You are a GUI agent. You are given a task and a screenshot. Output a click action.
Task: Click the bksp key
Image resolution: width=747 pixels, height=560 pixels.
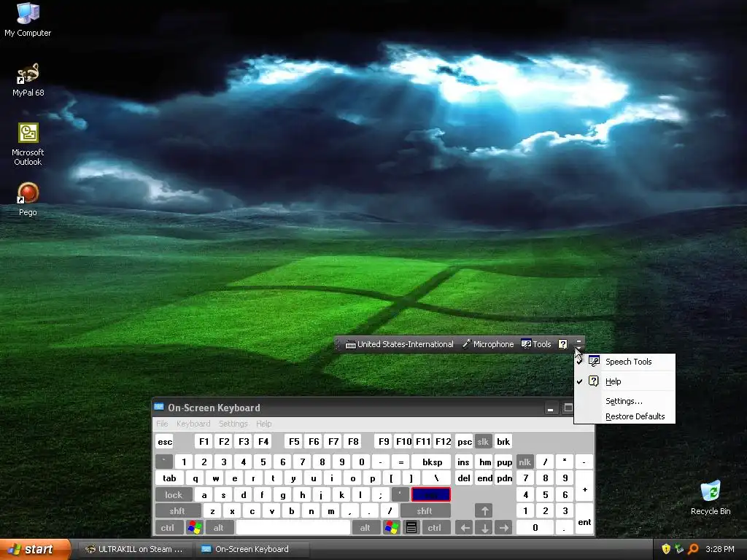(x=432, y=462)
